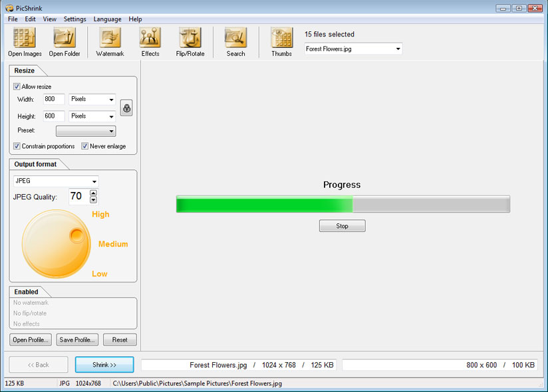
Task: Set quality dial to Medium label
Action: click(113, 244)
